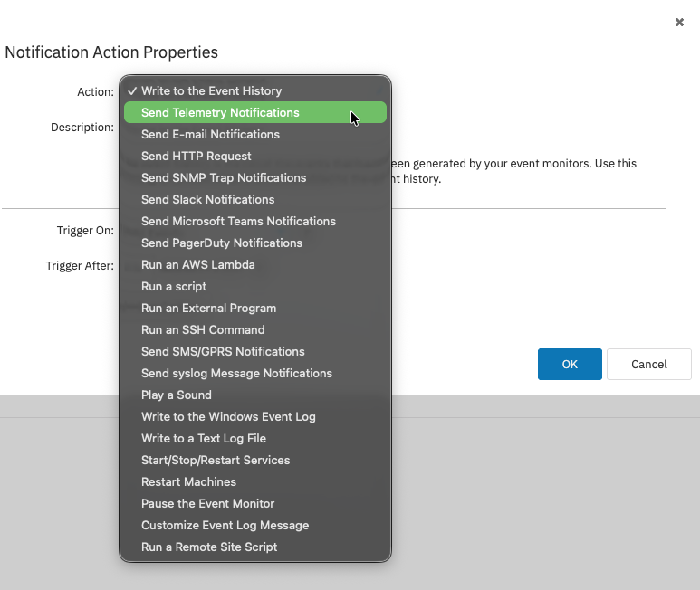Select Send PagerDuty Notifications option
Image resolution: width=700 pixels, height=590 pixels.
click(222, 243)
